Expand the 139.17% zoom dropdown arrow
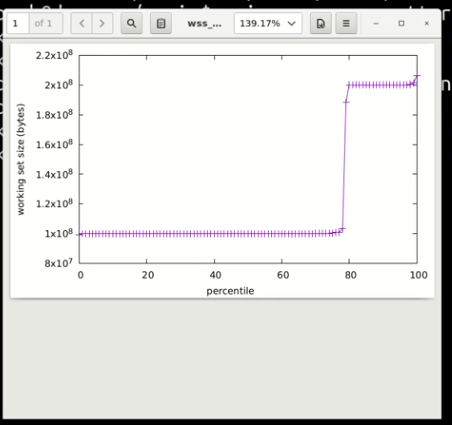Image resolution: width=452 pixels, height=425 pixels. [x=292, y=23]
